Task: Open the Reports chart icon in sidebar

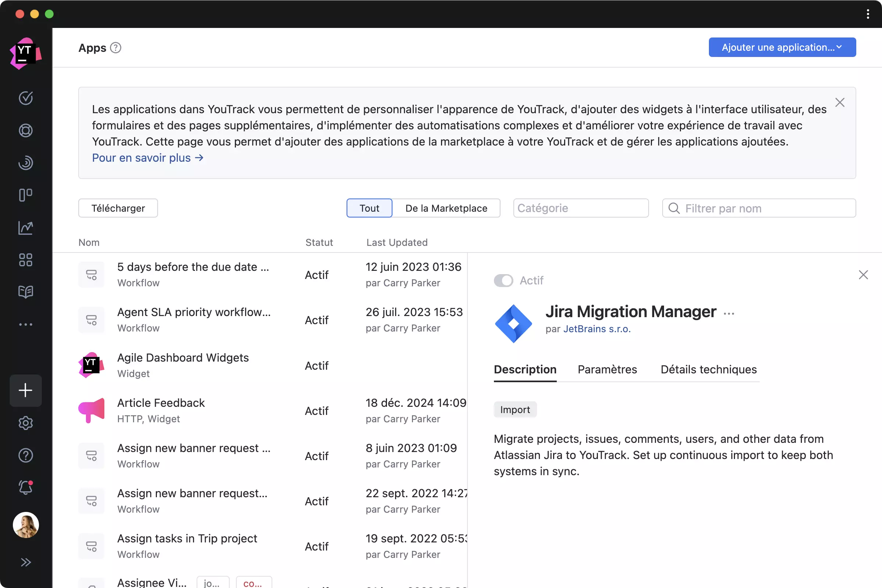Action: (25, 227)
